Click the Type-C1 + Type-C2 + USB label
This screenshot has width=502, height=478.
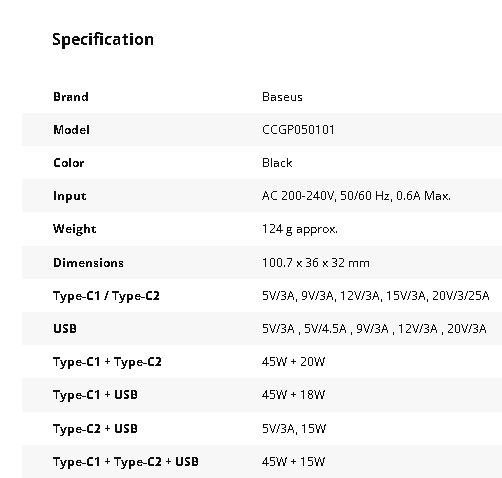click(x=126, y=462)
